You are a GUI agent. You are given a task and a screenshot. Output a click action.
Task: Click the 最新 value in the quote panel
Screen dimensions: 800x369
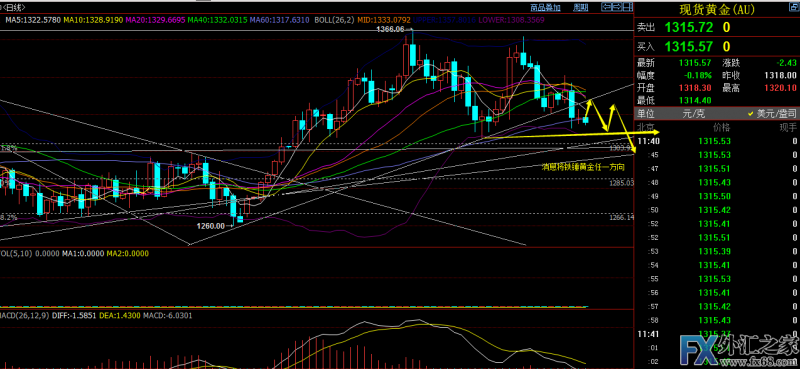point(695,63)
